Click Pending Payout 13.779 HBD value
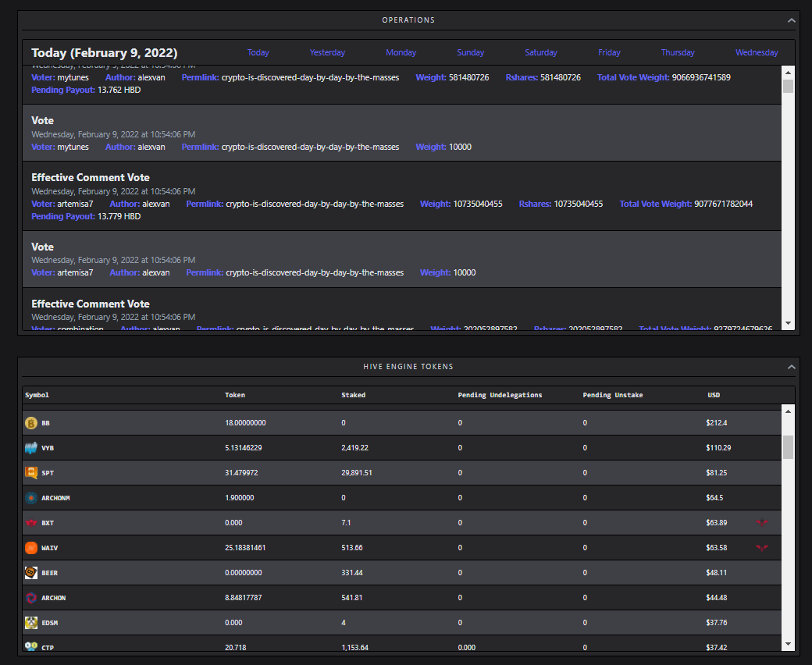 [x=119, y=216]
